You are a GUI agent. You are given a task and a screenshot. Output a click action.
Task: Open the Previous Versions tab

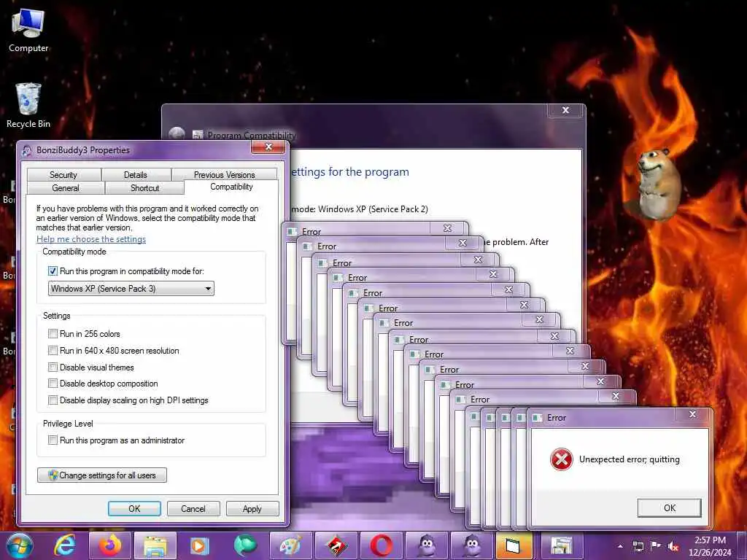coord(225,175)
